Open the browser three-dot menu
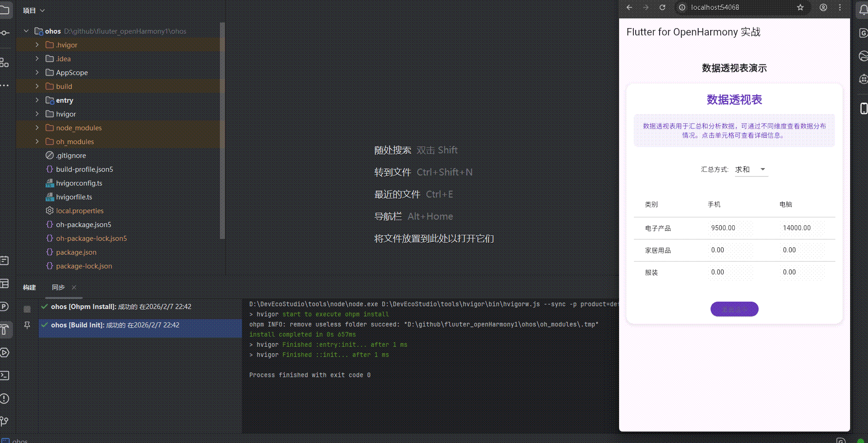This screenshot has width=868, height=443. coord(840,7)
